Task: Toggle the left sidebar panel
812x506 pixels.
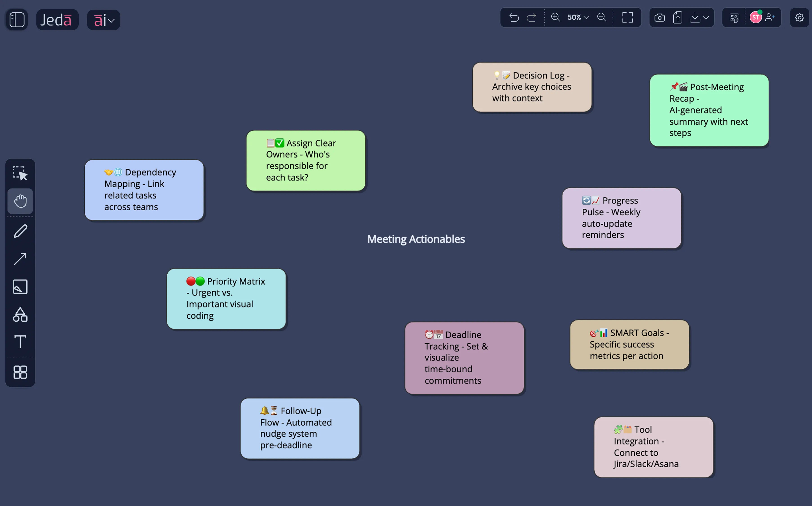Action: click(x=17, y=20)
